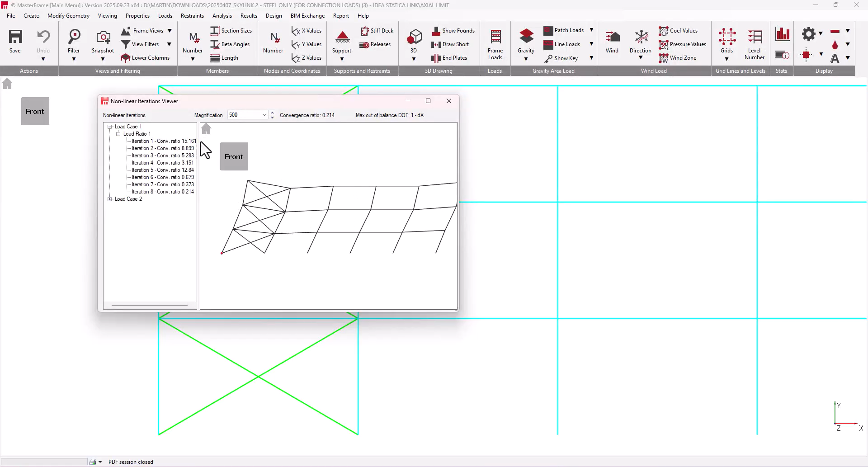The image size is (868, 467).
Task: Click the Front view button in the viewer
Action: coord(234,156)
